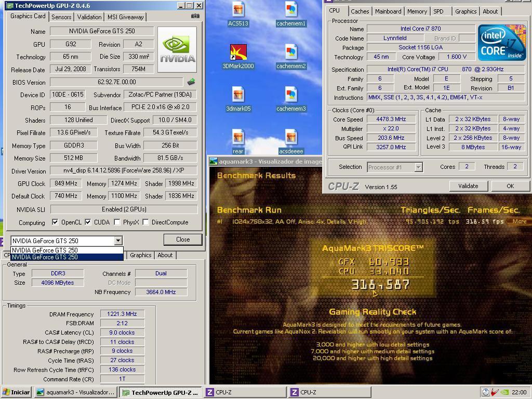Open the Iniciar start menu button

[16, 392]
